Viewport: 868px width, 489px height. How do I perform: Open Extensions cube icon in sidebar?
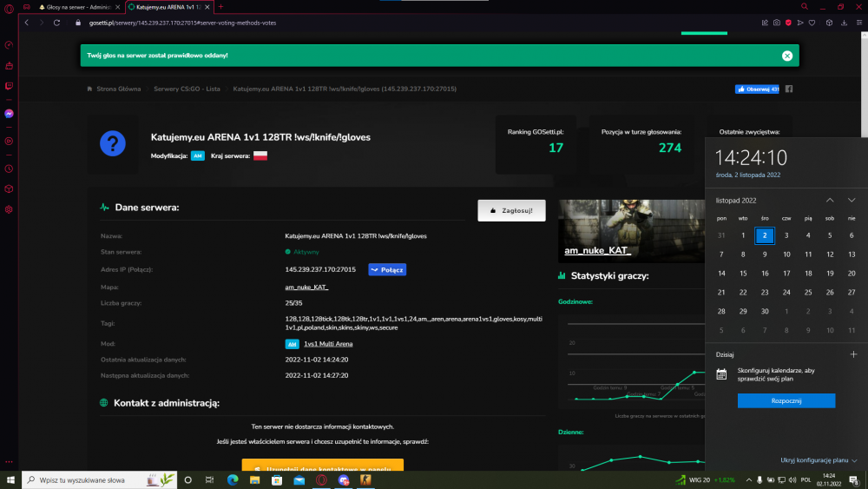(x=9, y=188)
